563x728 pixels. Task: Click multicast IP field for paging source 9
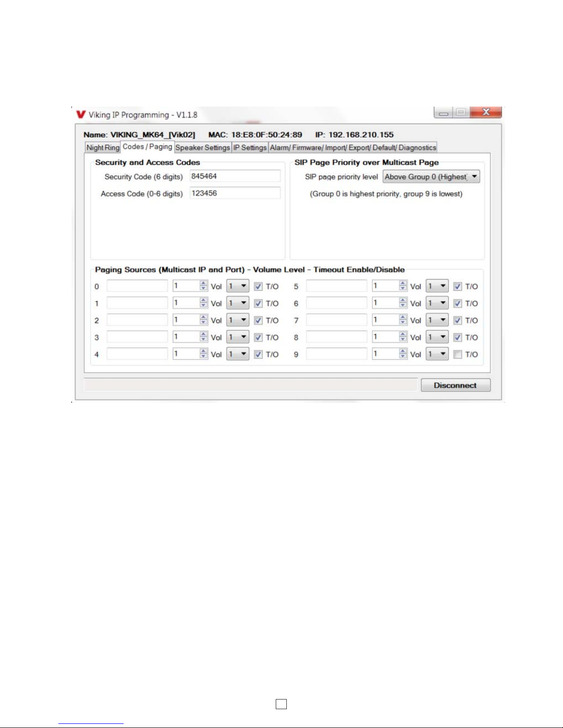[x=337, y=354]
